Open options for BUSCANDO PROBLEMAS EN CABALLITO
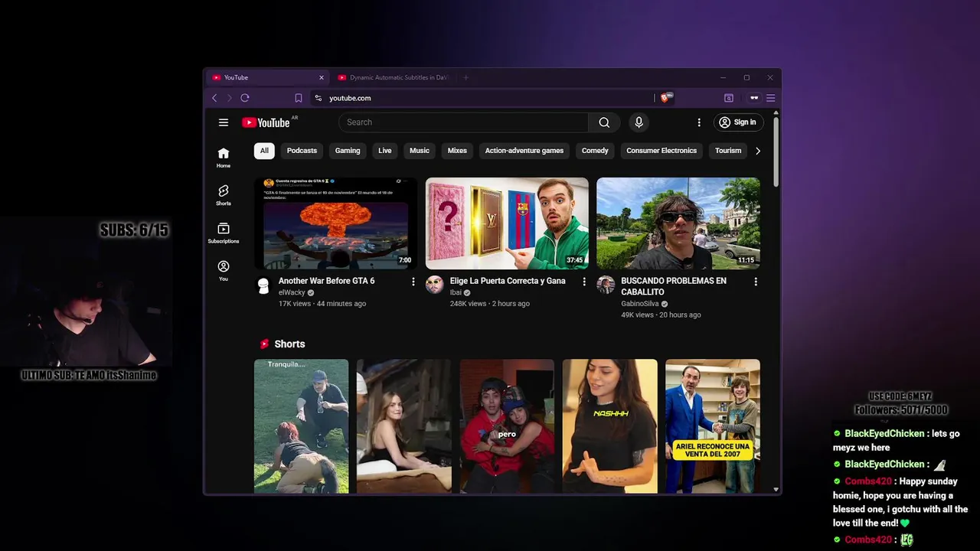This screenshot has width=980, height=551. [x=756, y=282]
